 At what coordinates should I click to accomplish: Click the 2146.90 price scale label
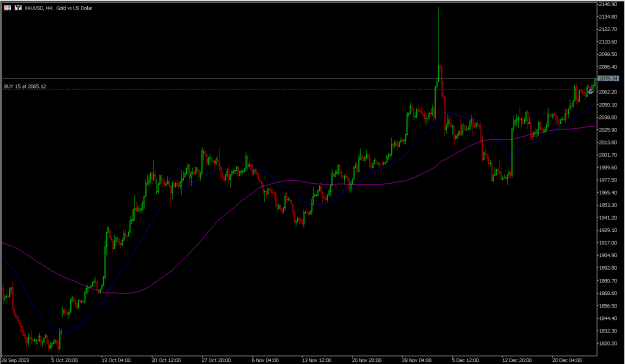coord(608,4)
